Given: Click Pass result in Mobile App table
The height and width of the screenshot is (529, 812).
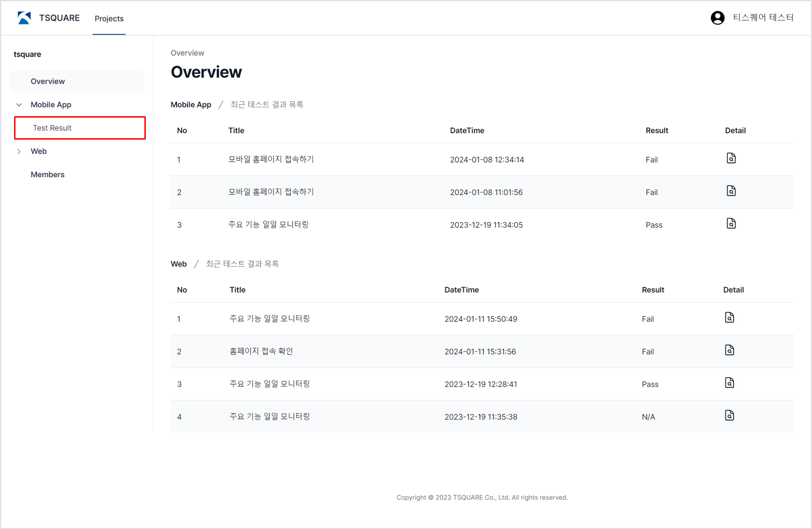Looking at the screenshot, I should 654,225.
